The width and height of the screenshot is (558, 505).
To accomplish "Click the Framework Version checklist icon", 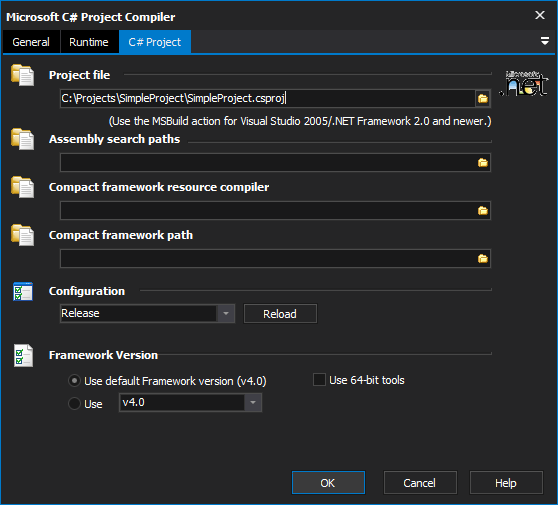I will [x=23, y=356].
